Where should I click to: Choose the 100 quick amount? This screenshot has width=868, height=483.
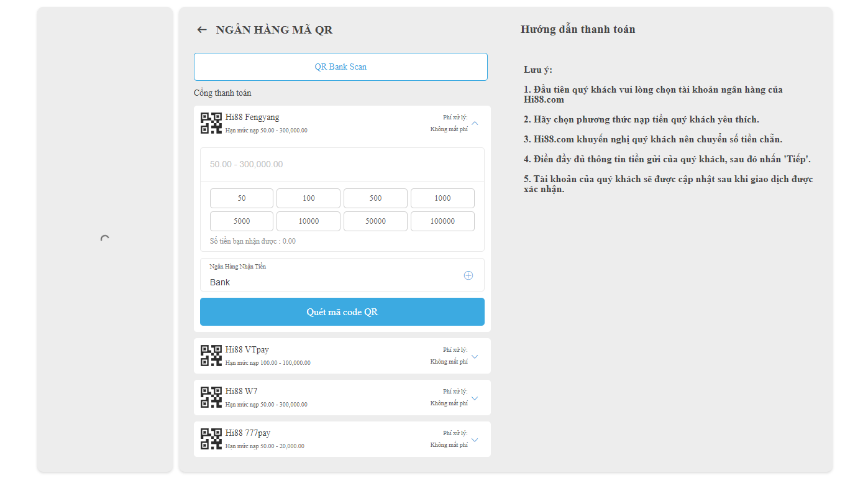[309, 198]
